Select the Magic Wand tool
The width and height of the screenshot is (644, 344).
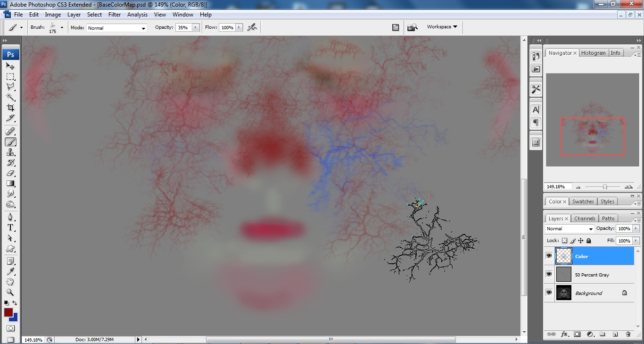tap(10, 97)
